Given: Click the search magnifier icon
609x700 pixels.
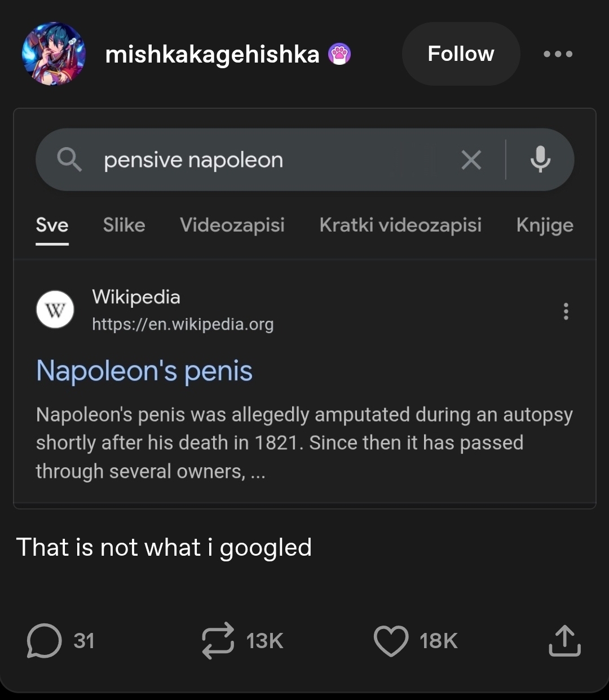Looking at the screenshot, I should pos(69,160).
